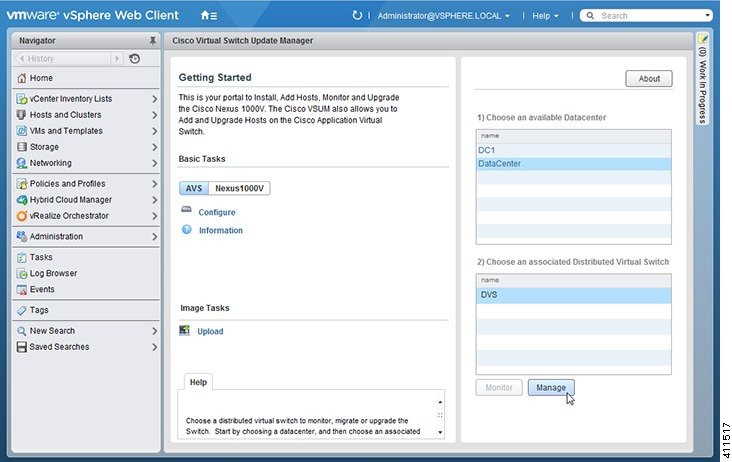Screen dimensions: 732x462
Task: Select DVS in the virtual switch list
Action: [573, 295]
